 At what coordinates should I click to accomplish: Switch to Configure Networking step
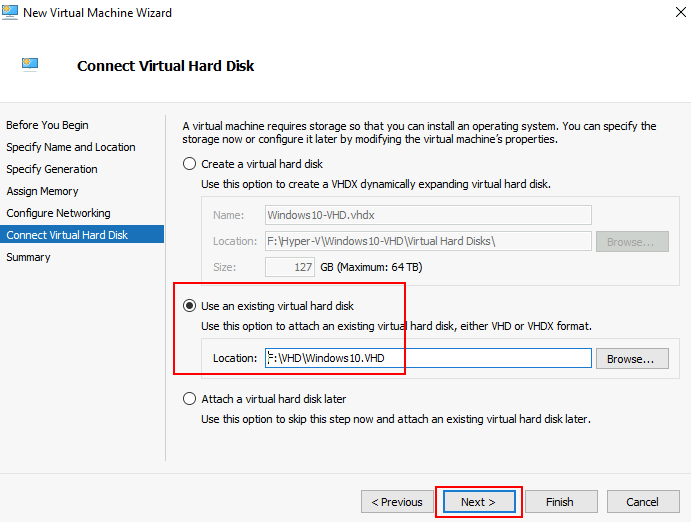click(x=58, y=213)
